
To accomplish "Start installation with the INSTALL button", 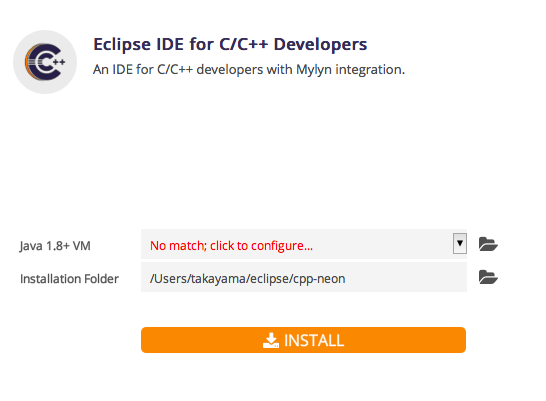I will tap(303, 340).
